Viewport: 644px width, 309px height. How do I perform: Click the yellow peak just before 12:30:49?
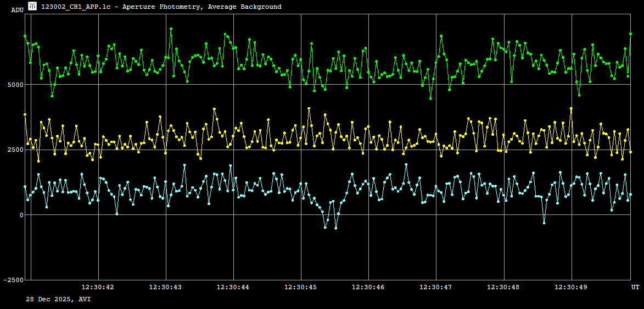[571, 109]
